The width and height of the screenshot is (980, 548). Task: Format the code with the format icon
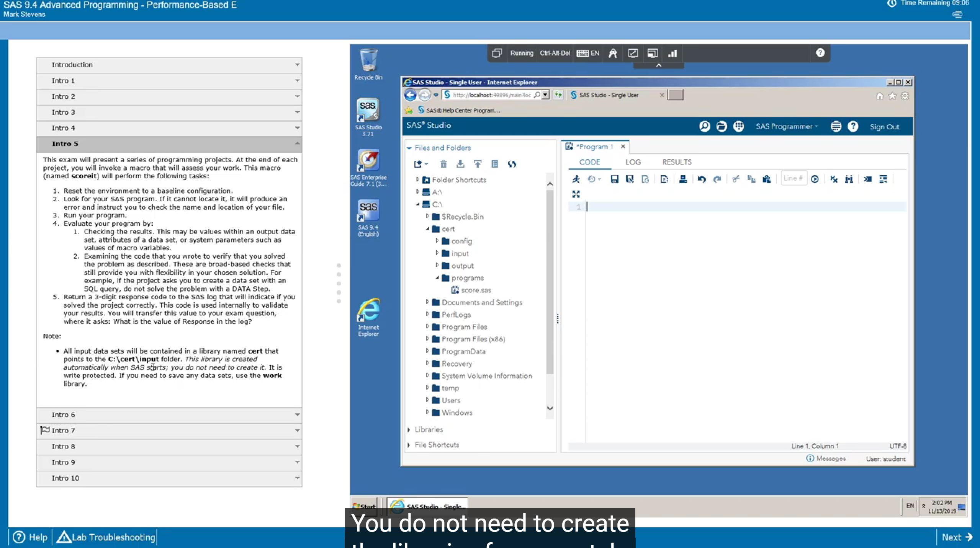point(883,179)
